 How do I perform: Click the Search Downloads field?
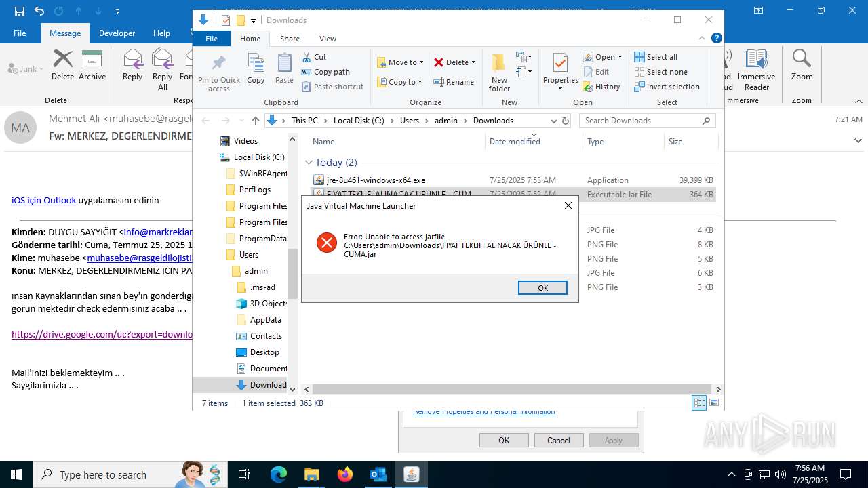(x=648, y=121)
